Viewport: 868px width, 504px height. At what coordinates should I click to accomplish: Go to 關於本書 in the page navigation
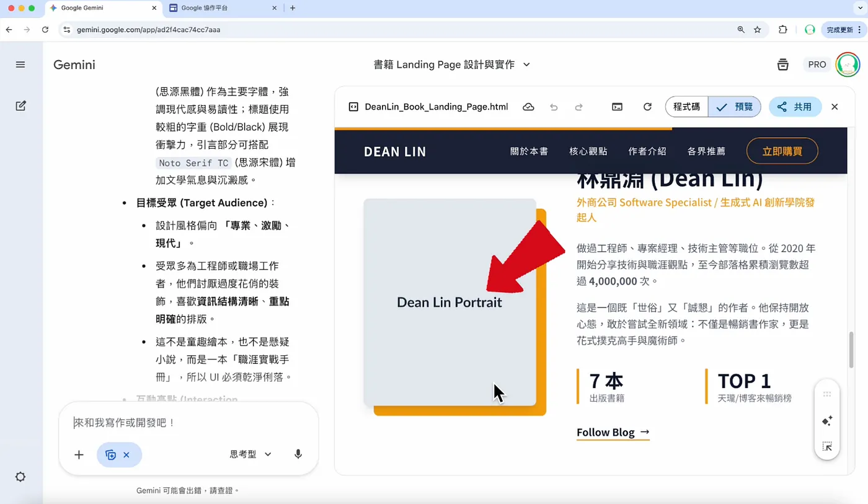coord(529,151)
